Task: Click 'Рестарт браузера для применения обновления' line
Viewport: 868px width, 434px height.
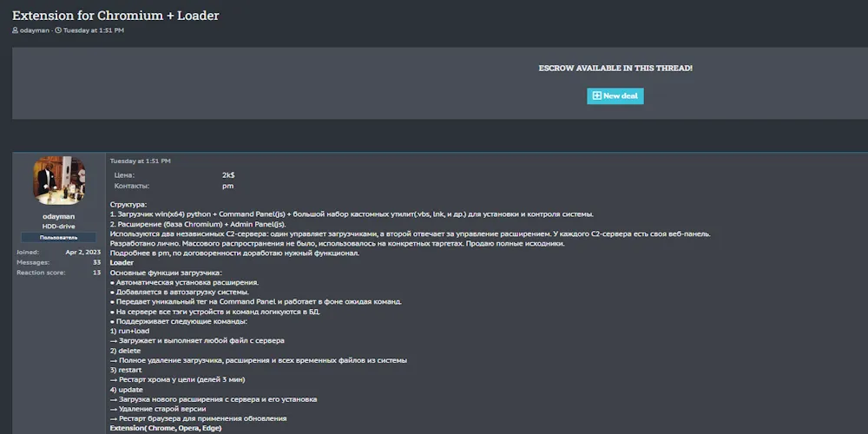Action: [198, 418]
